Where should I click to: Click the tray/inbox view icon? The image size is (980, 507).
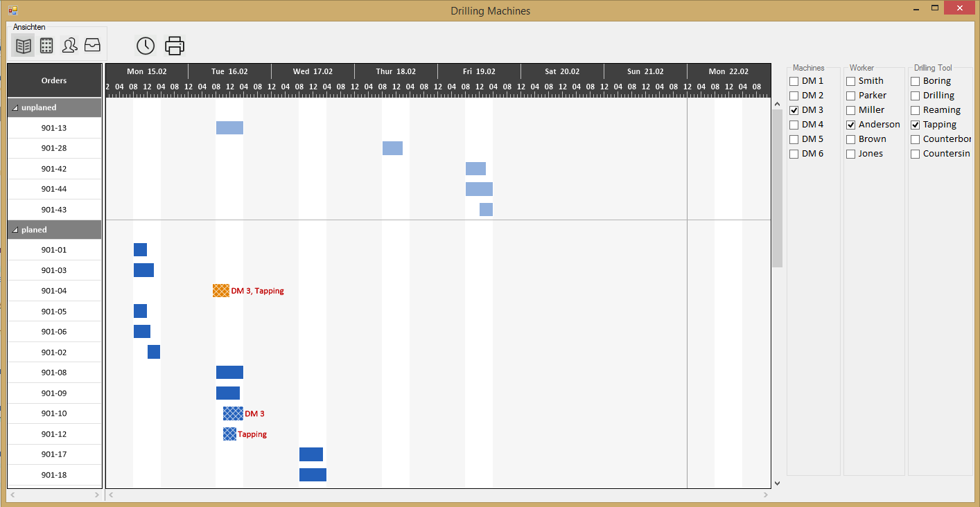[x=92, y=45]
